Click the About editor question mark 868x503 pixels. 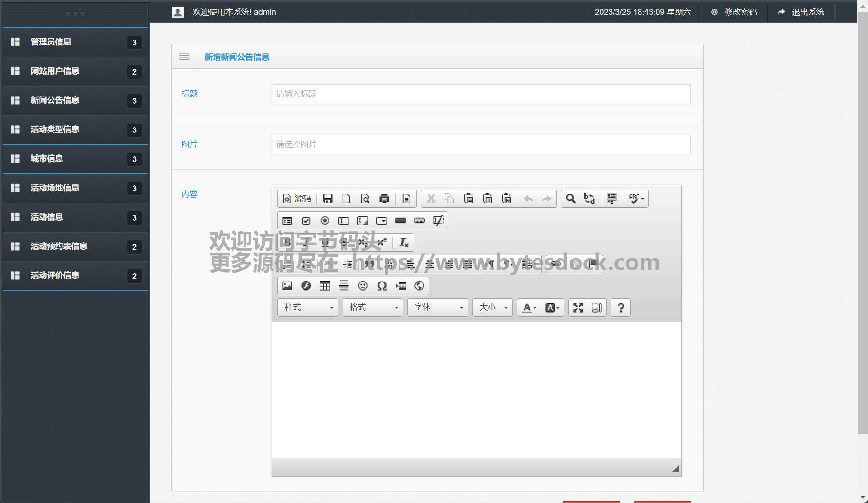coord(620,307)
